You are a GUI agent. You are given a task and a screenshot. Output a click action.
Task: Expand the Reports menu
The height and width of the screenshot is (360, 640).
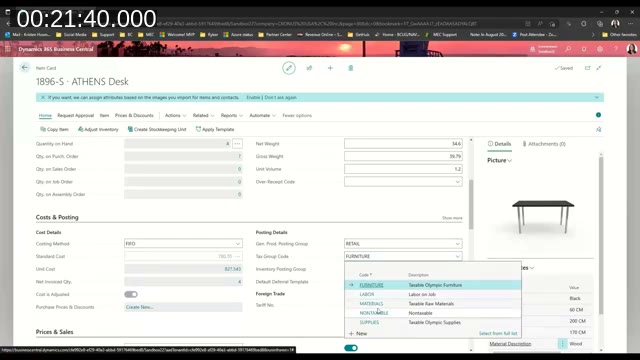pos(232,116)
